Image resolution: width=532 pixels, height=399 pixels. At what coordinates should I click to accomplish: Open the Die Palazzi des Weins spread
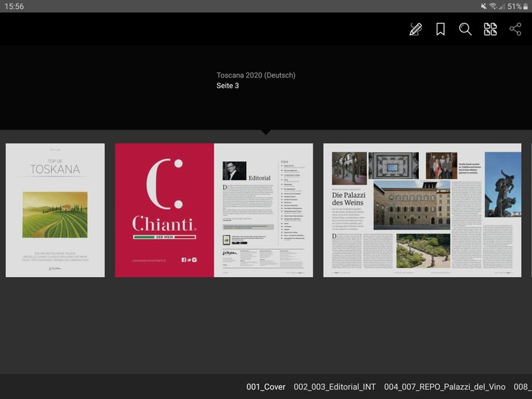[x=423, y=210]
